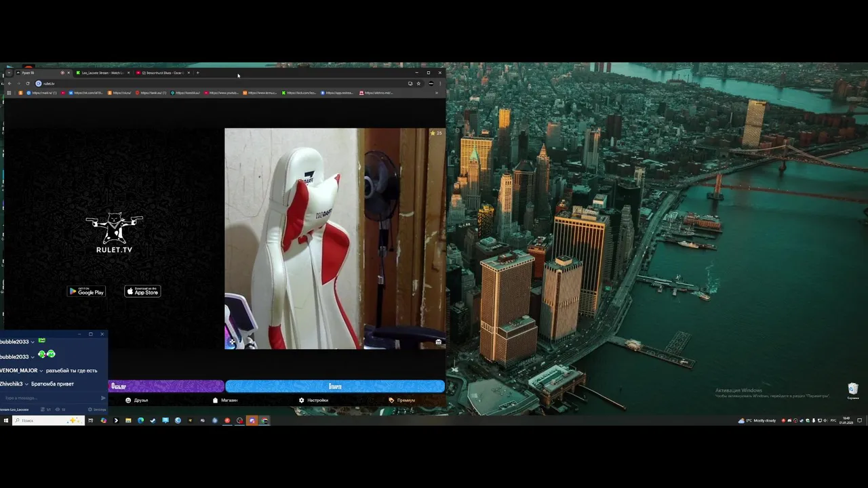Click the blue Start button
Image resolution: width=868 pixels, height=488 pixels.
pyautogui.click(x=335, y=386)
